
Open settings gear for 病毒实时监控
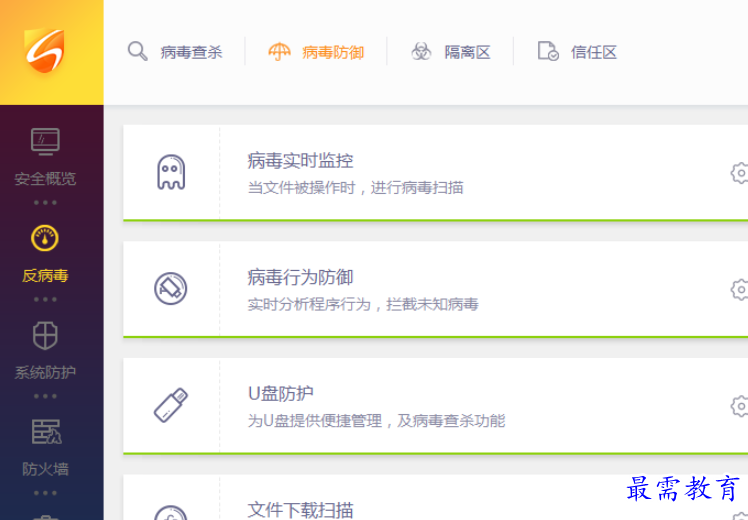tap(740, 173)
